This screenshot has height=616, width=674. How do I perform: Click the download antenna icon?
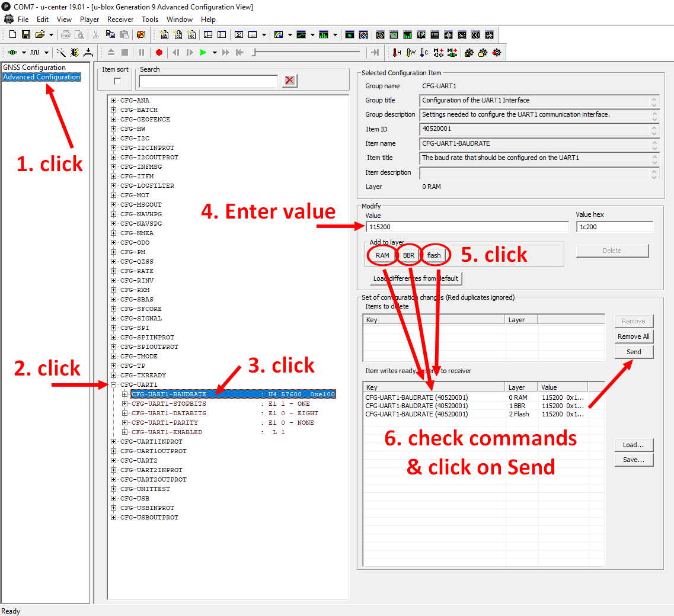point(88,52)
